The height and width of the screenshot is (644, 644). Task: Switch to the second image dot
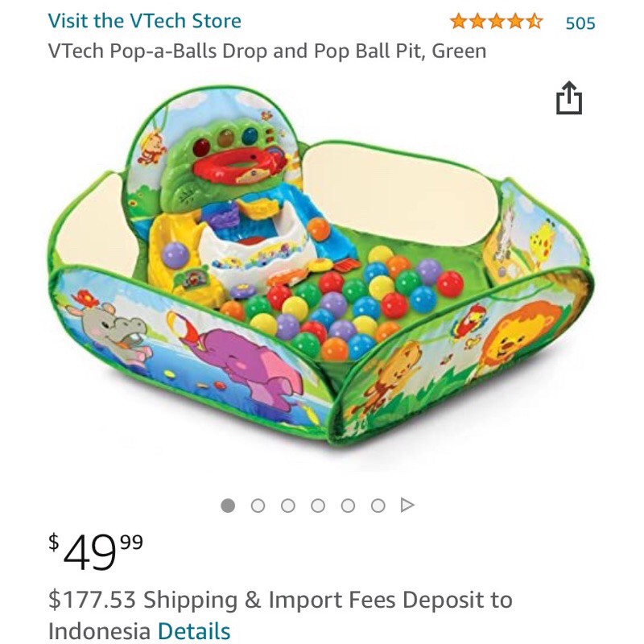point(258,506)
